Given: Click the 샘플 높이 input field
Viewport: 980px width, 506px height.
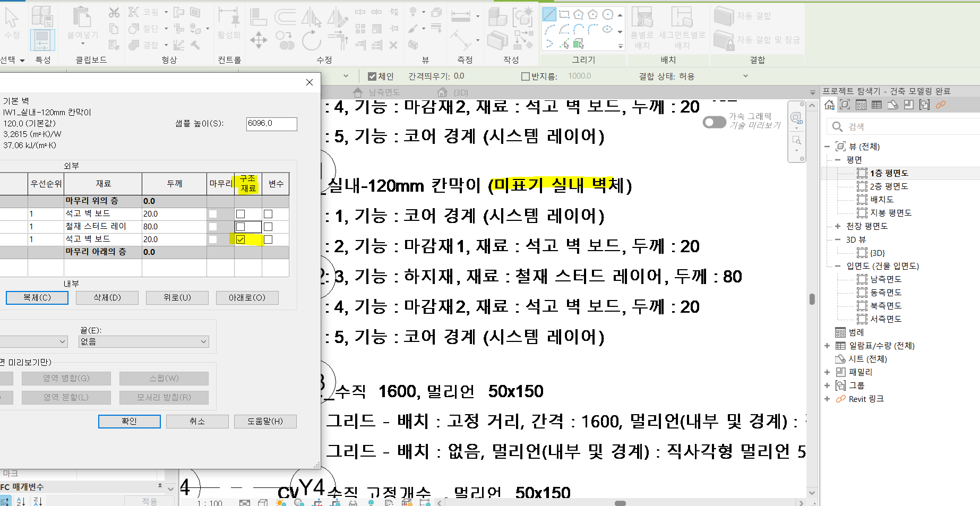Looking at the screenshot, I should point(271,124).
